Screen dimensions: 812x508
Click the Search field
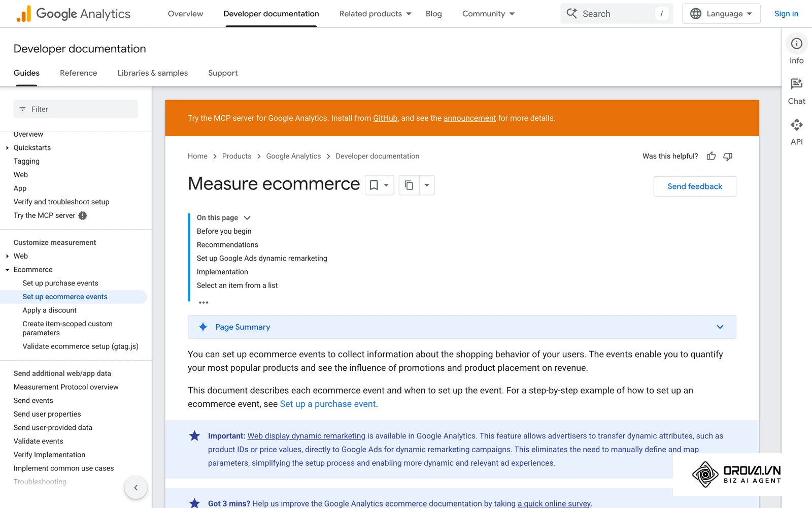pos(617,14)
